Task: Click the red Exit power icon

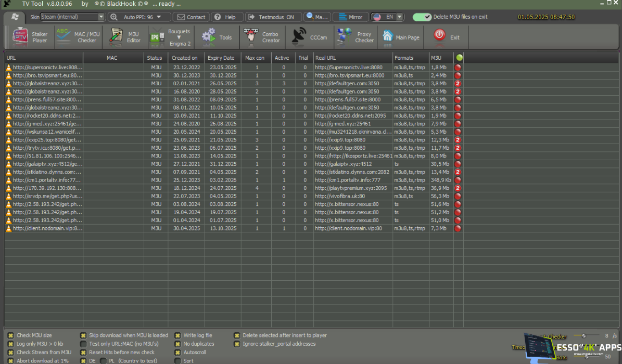Action: 447,37
